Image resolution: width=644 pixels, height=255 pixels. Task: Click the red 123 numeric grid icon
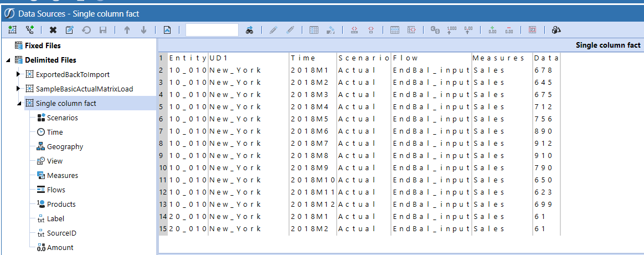click(533, 29)
